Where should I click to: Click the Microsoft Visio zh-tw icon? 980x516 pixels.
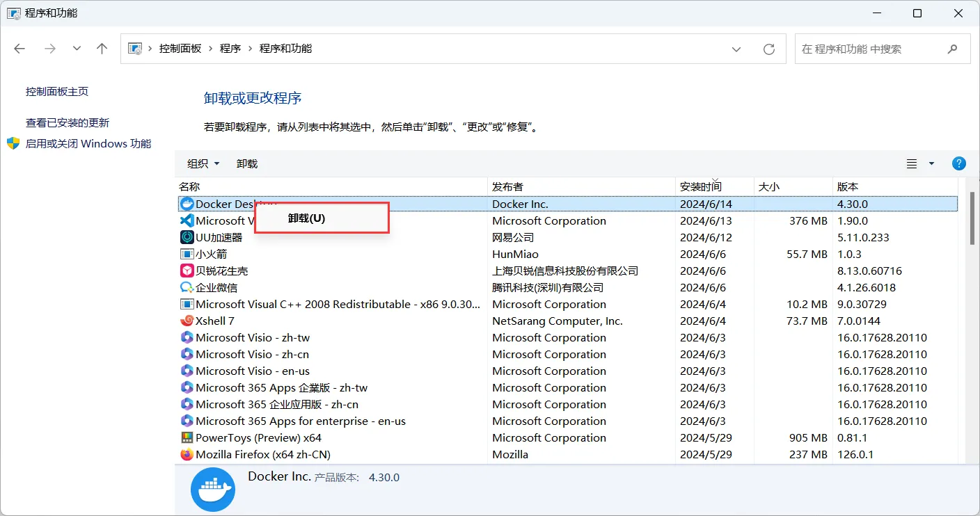point(187,337)
